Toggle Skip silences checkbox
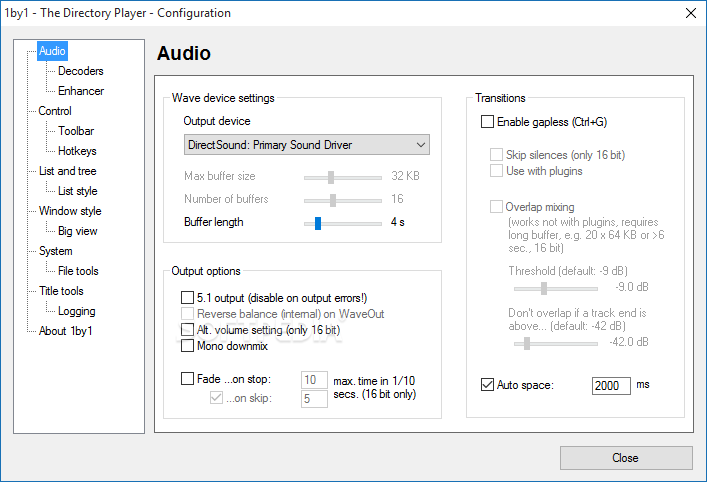Screen dimensions: 707x482 coord(496,155)
